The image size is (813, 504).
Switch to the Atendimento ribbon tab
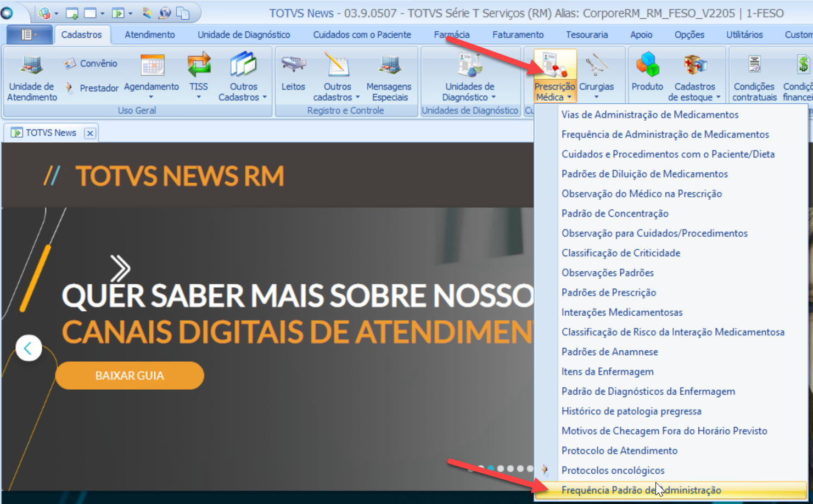click(x=149, y=35)
